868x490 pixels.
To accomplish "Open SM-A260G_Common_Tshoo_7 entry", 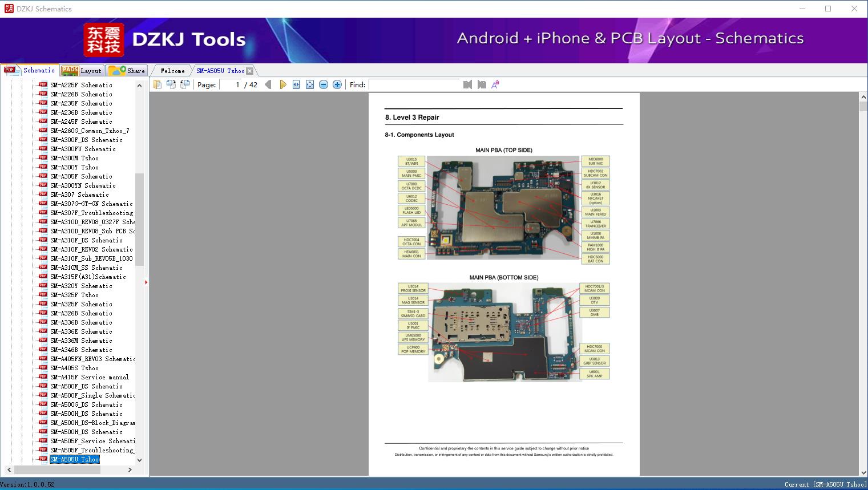I will click(x=90, y=131).
